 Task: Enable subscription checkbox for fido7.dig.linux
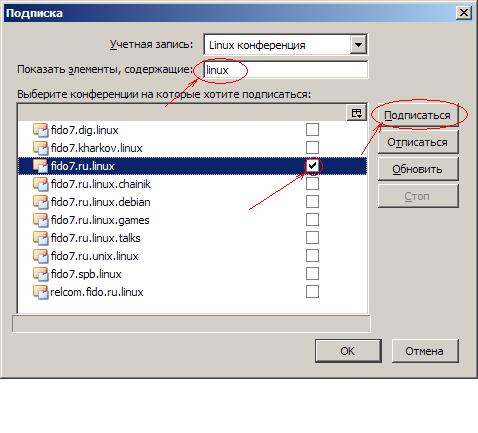pyautogui.click(x=312, y=130)
